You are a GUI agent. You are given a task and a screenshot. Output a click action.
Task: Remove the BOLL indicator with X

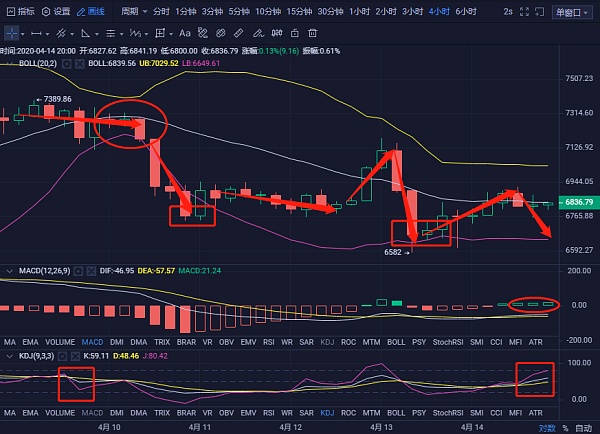[x=80, y=64]
